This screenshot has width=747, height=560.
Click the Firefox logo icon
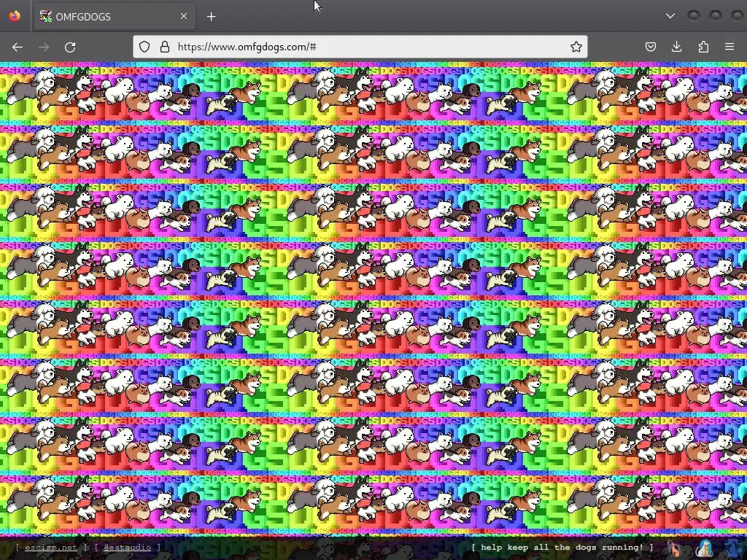click(15, 16)
